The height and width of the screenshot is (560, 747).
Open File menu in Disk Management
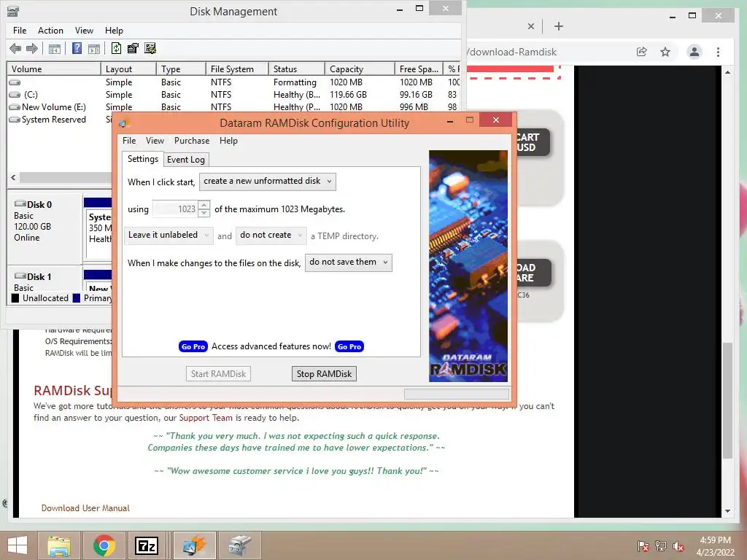(x=20, y=31)
